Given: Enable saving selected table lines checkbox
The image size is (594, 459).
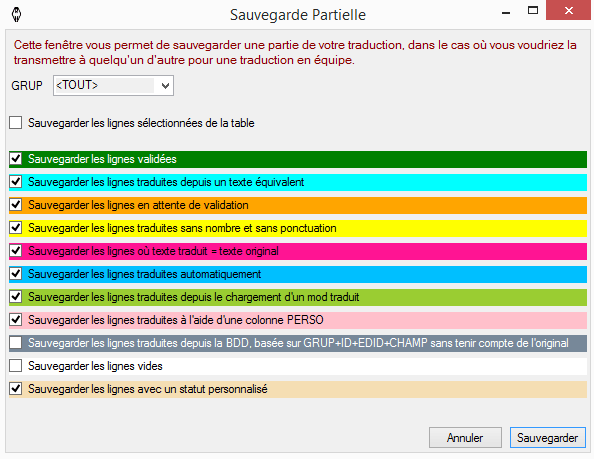Looking at the screenshot, I should (x=16, y=123).
